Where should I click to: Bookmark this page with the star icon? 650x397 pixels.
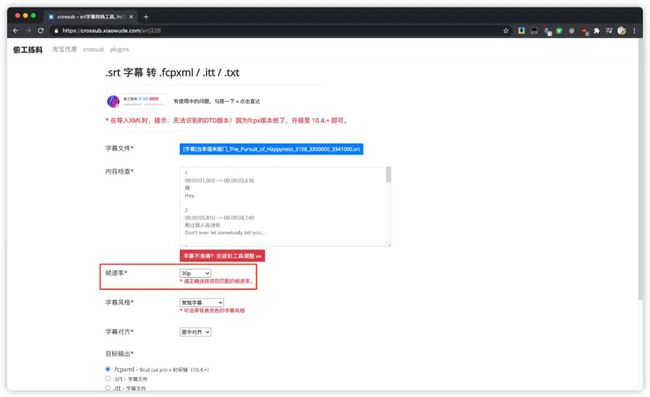coord(506,31)
